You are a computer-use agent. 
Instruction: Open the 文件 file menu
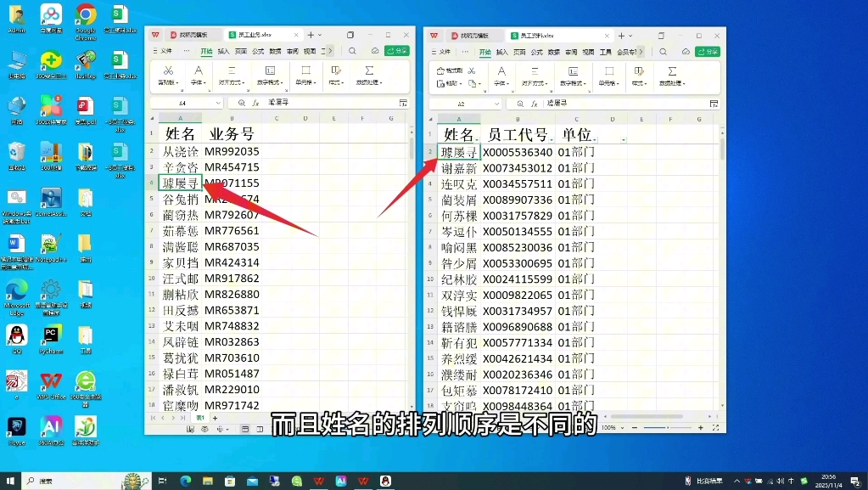pos(165,51)
